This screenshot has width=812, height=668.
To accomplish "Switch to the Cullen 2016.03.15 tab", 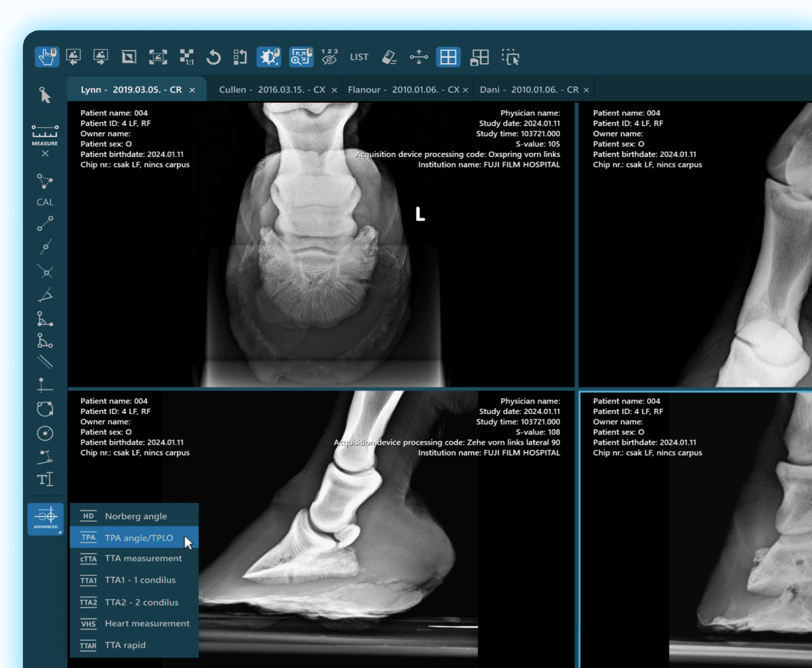I will [x=272, y=90].
